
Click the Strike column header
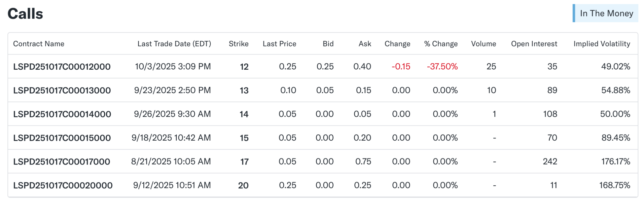click(x=238, y=44)
